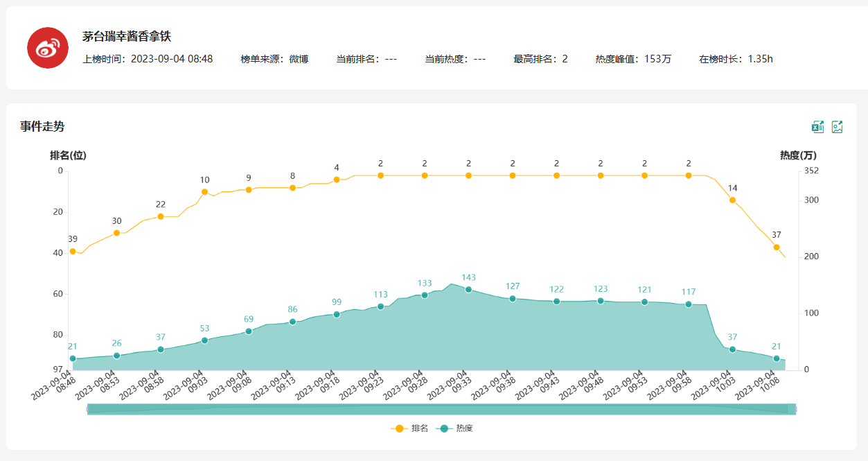This screenshot has width=868, height=461.
Task: Click the Export chart as image icon
Action: click(x=837, y=126)
